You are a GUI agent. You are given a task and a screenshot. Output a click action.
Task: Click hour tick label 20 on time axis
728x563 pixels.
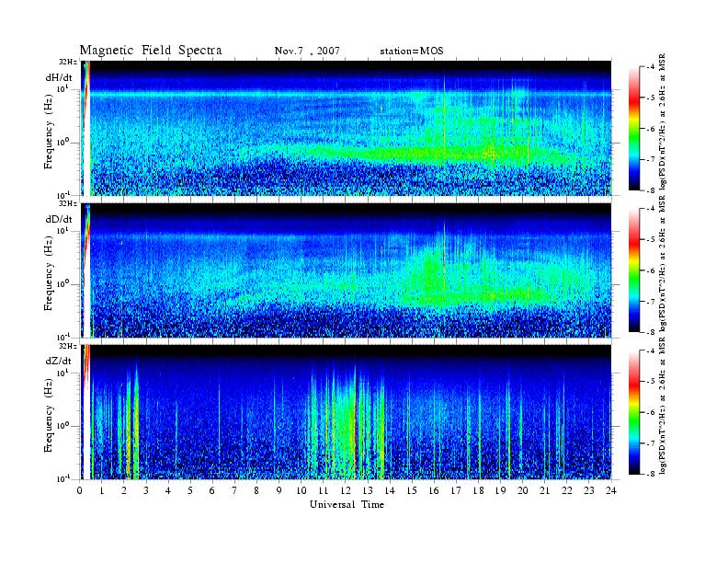tap(523, 491)
